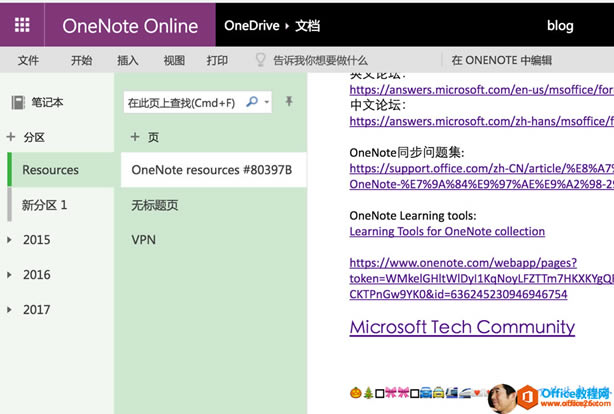
Task: Open the www.onenote.com webapp pages link
Action: 482,278
